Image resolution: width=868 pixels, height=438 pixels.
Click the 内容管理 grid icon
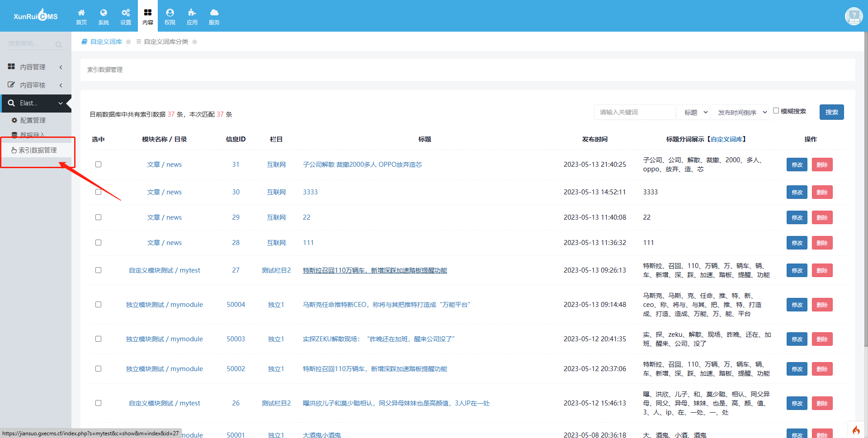[x=11, y=66]
